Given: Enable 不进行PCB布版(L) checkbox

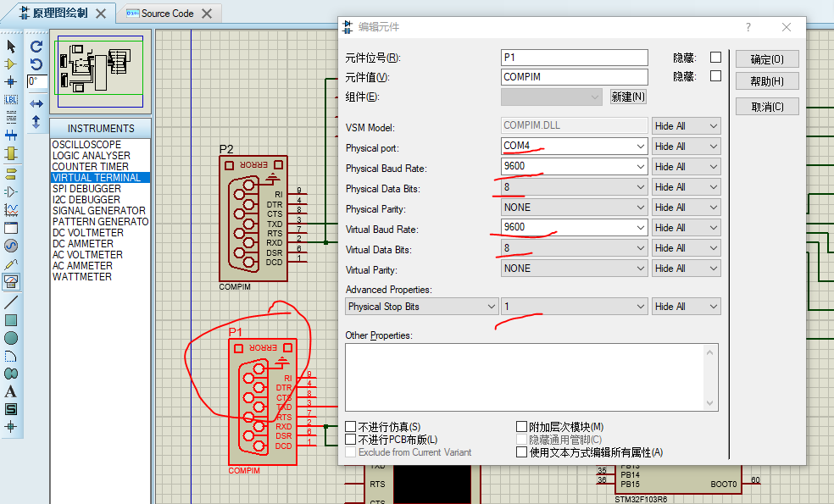Looking at the screenshot, I should coord(351,439).
